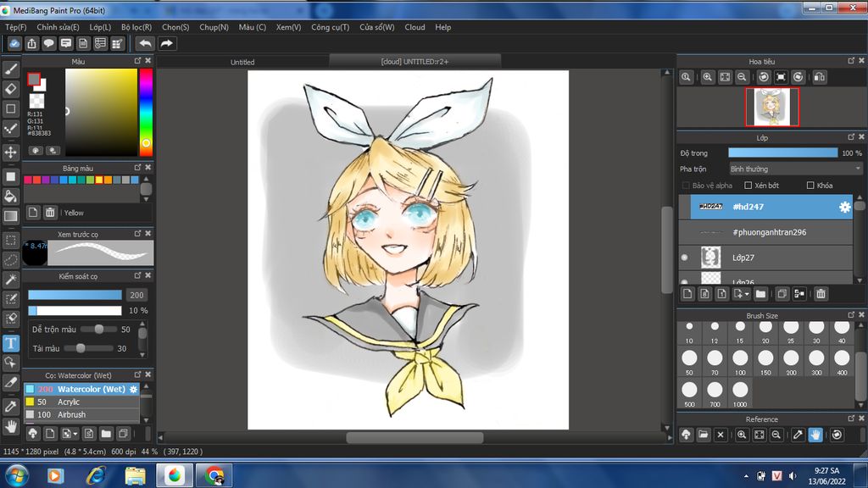Zoom in the Navigator view
This screenshot has height=488, width=868.
[x=707, y=77]
